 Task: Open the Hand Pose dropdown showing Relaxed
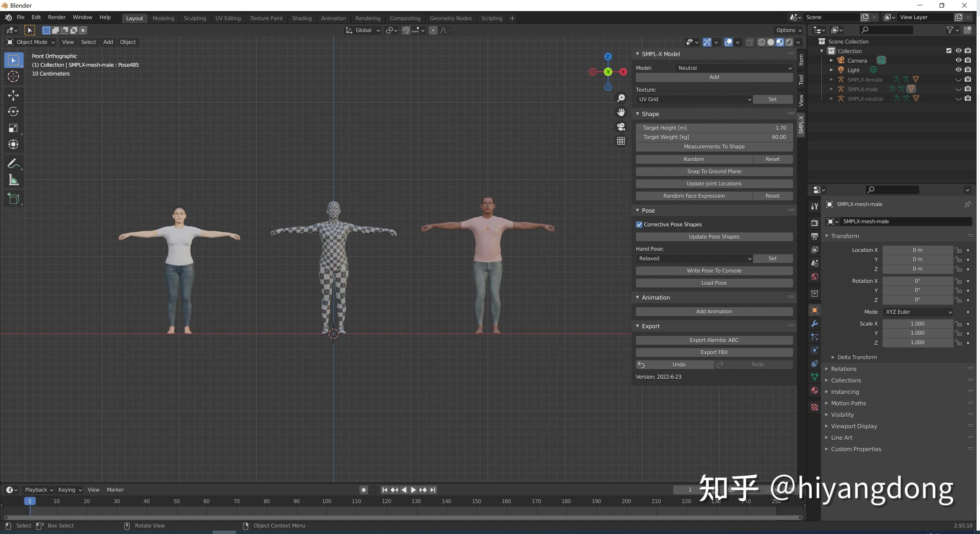pyautogui.click(x=694, y=258)
